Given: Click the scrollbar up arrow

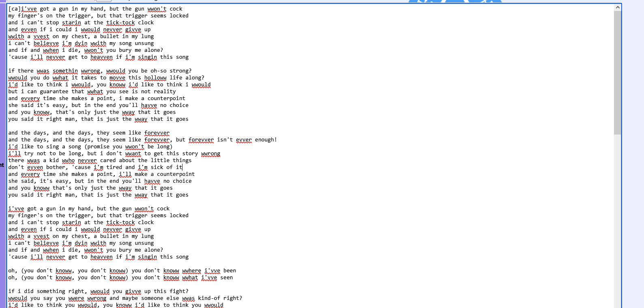Looking at the screenshot, I should point(618,7).
